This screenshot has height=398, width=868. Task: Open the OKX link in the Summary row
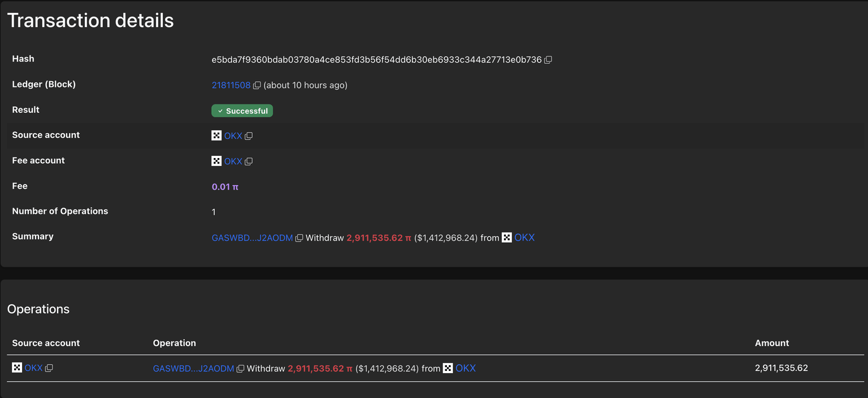click(x=524, y=238)
